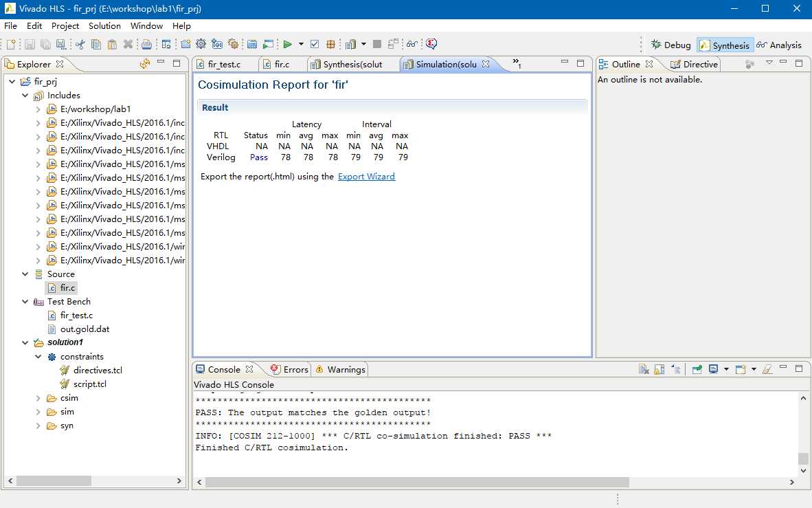The width and height of the screenshot is (812, 508).
Task: Collapse the fir_prj project node
Action: pyautogui.click(x=12, y=81)
